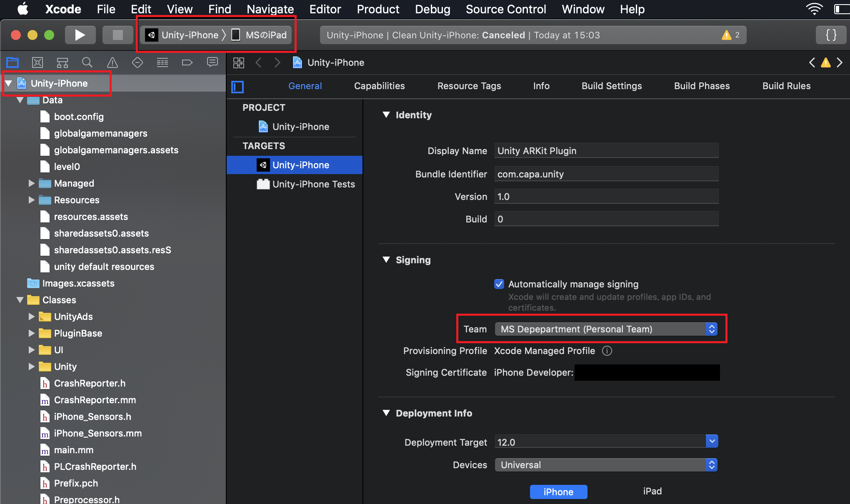This screenshot has width=850, height=504.
Task: Open the Symbol navigator
Action: point(62,62)
